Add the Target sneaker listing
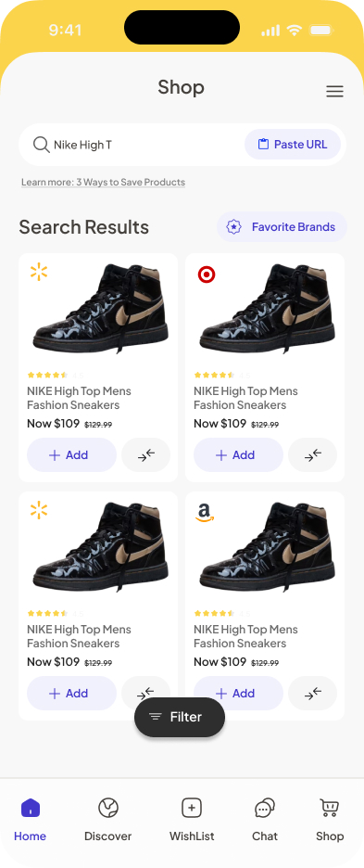Viewport: 364px width, 868px height. tap(238, 455)
